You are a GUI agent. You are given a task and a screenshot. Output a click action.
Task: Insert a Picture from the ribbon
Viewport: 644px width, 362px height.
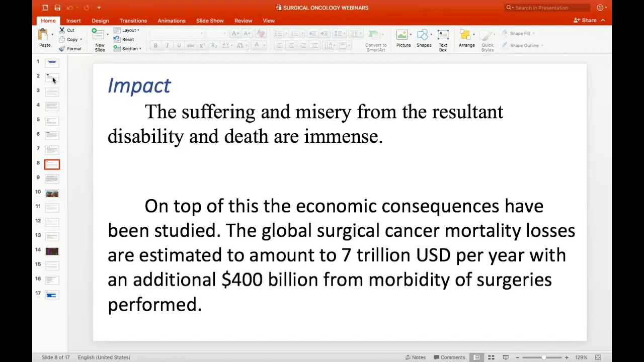coord(403,39)
